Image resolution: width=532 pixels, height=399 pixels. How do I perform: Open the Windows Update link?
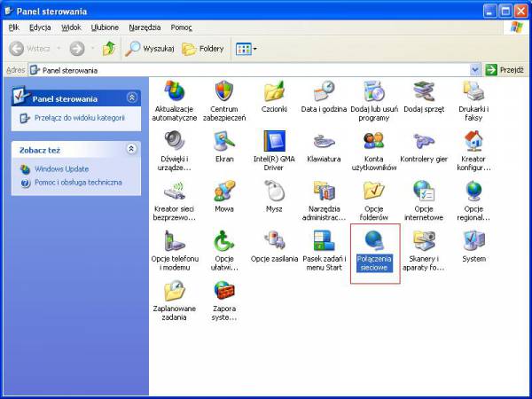62,169
